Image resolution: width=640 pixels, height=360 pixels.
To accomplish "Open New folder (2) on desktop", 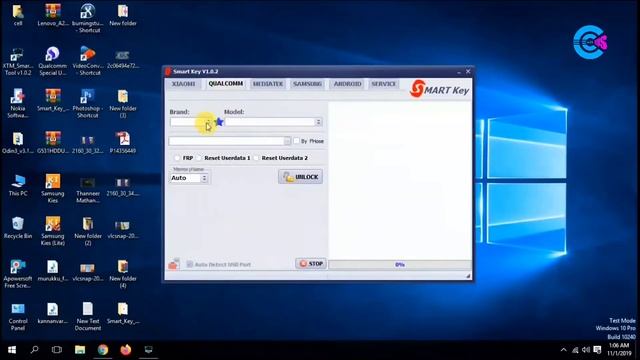I will pos(87,231).
